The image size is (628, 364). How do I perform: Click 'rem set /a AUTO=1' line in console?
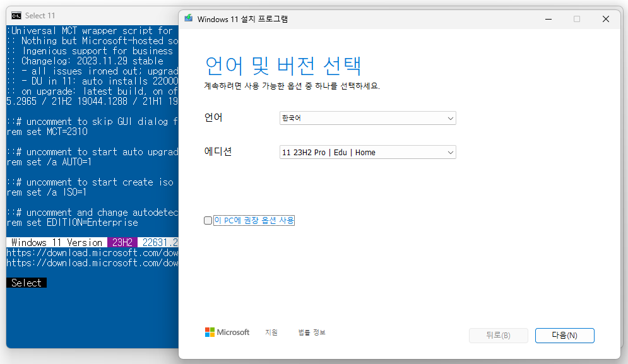click(49, 161)
